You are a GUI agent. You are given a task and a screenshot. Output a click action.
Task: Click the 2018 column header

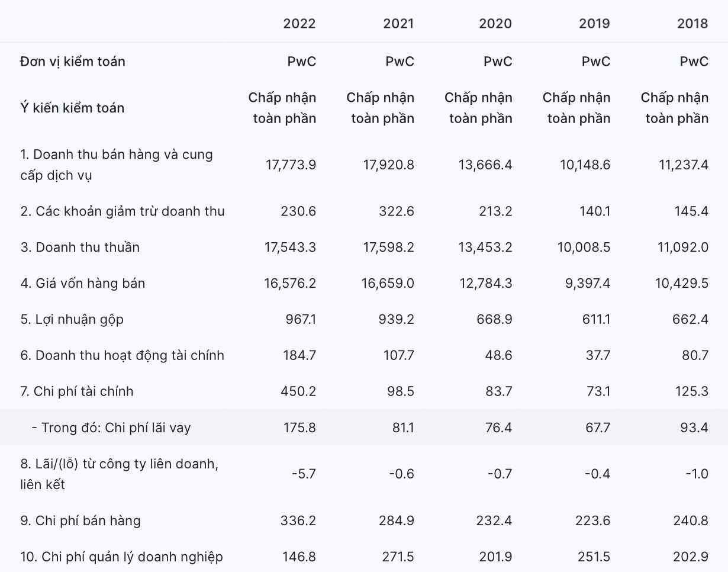[x=692, y=24]
